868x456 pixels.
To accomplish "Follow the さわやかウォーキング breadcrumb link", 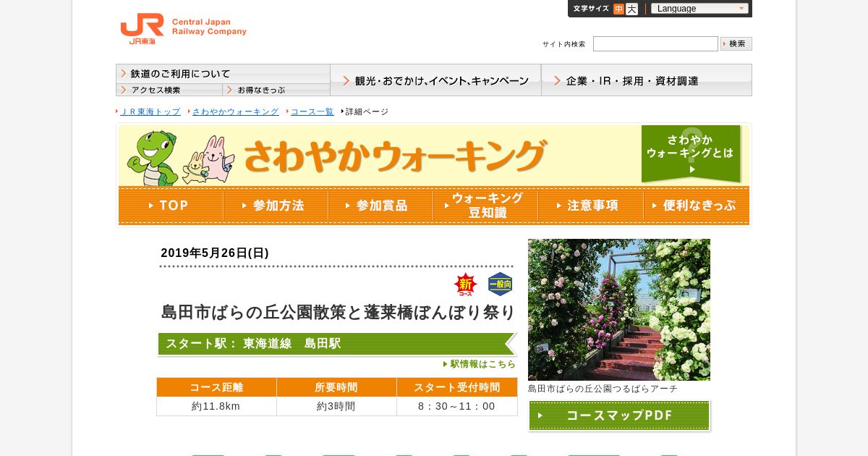I will click(x=235, y=111).
